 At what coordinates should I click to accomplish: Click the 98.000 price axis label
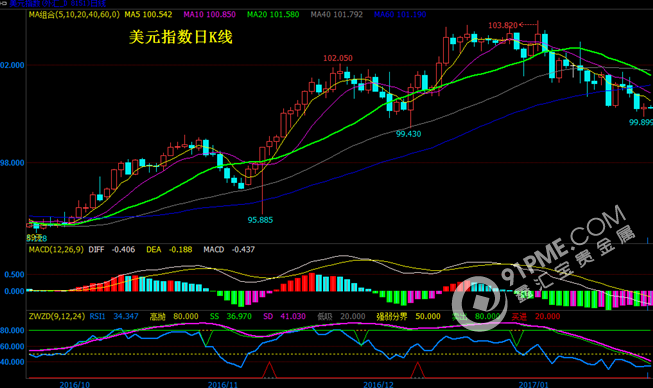pos(12,163)
